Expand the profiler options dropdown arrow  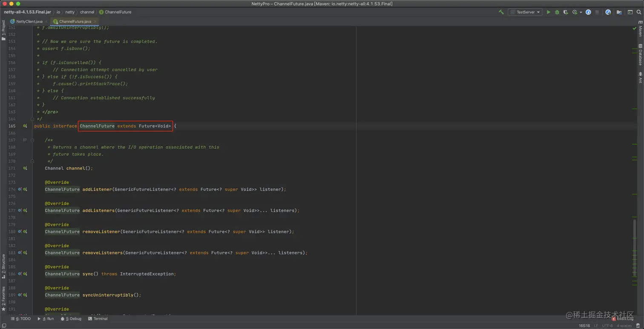click(581, 12)
